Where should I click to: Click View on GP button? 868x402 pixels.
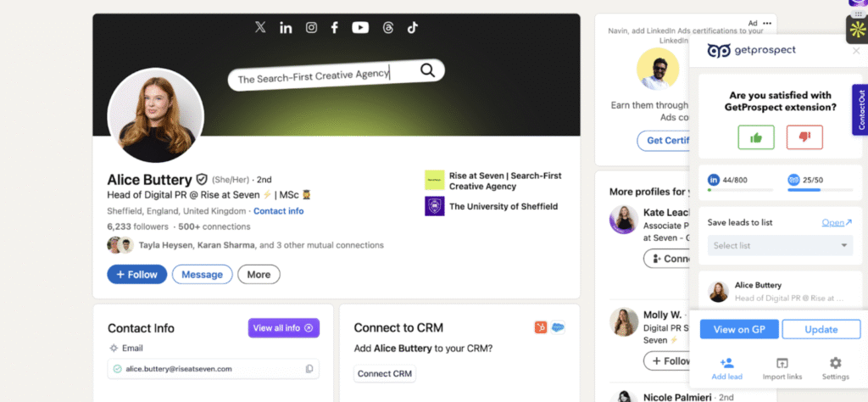[x=739, y=329]
